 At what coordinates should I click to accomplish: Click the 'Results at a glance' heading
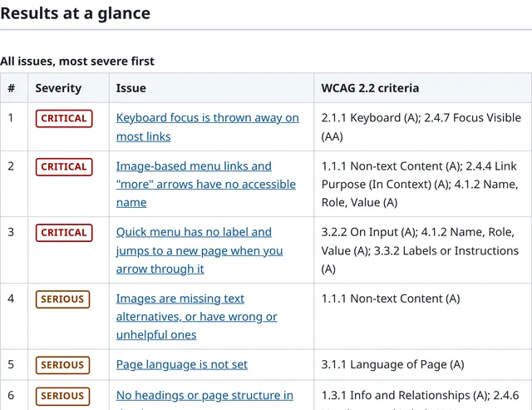pyautogui.click(x=76, y=13)
